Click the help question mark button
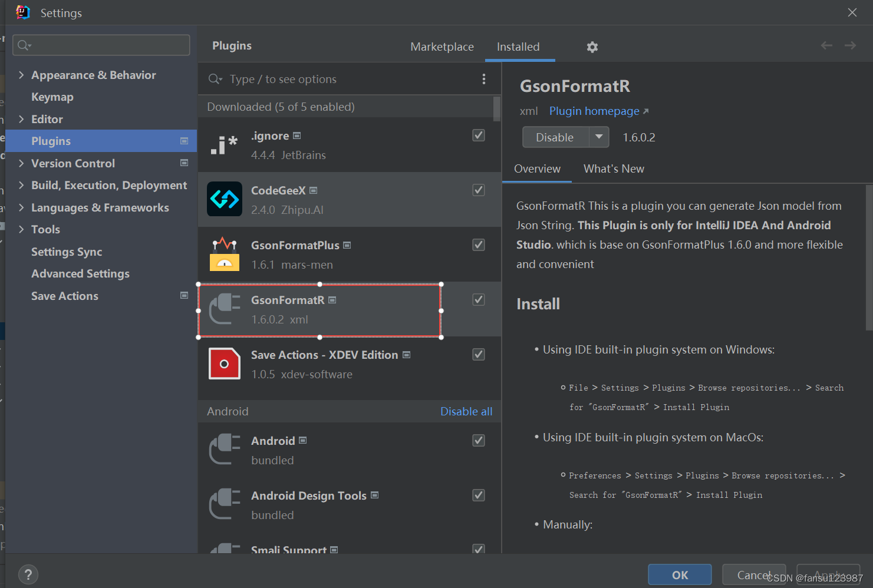 tap(28, 574)
